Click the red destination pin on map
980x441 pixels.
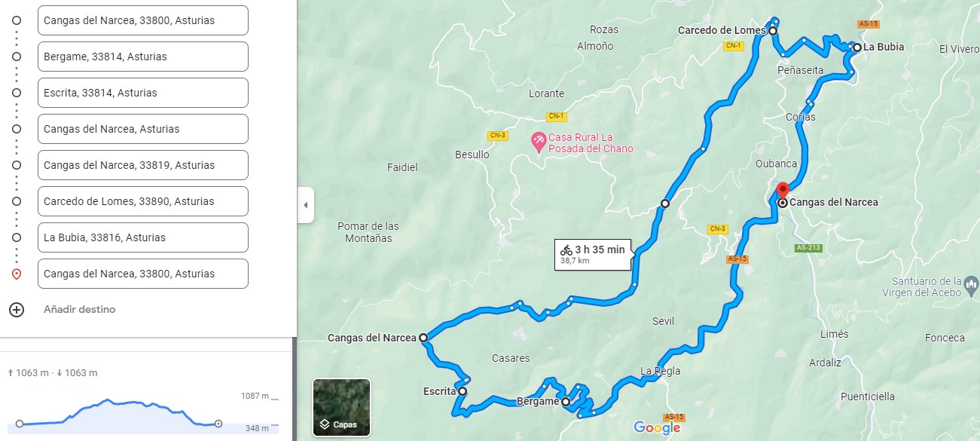point(782,189)
